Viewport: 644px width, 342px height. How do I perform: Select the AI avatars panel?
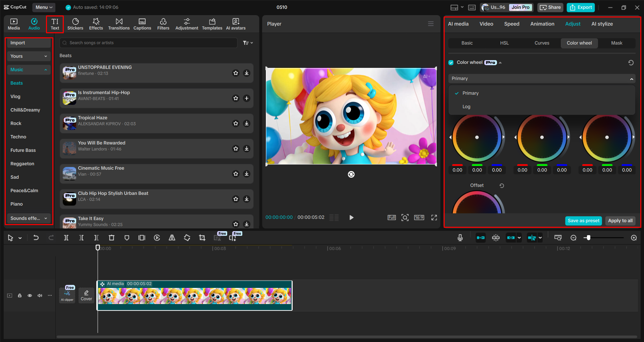pos(235,24)
